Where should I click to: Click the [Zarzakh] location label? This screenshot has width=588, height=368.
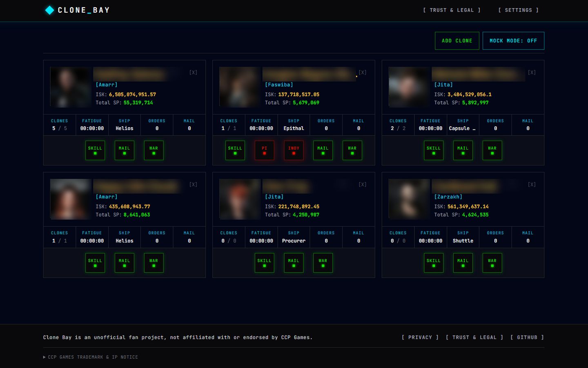point(448,197)
